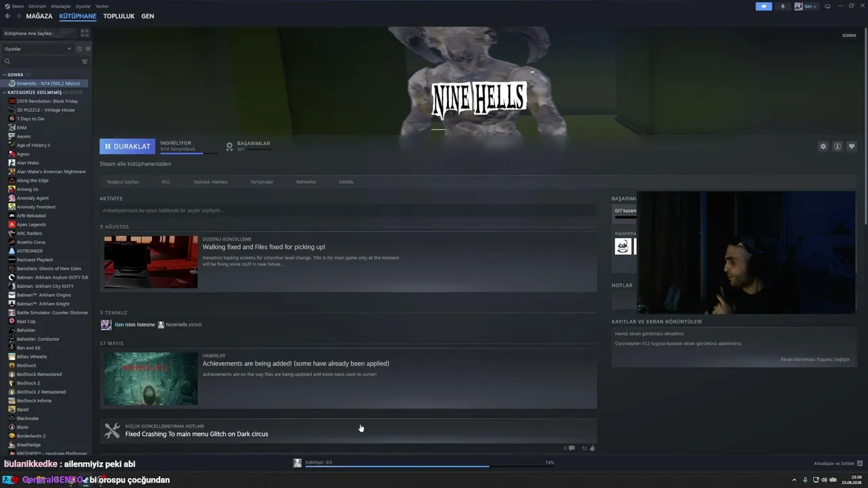The image size is (868, 488).
Task: Open the DLC link
Action: pos(166,182)
